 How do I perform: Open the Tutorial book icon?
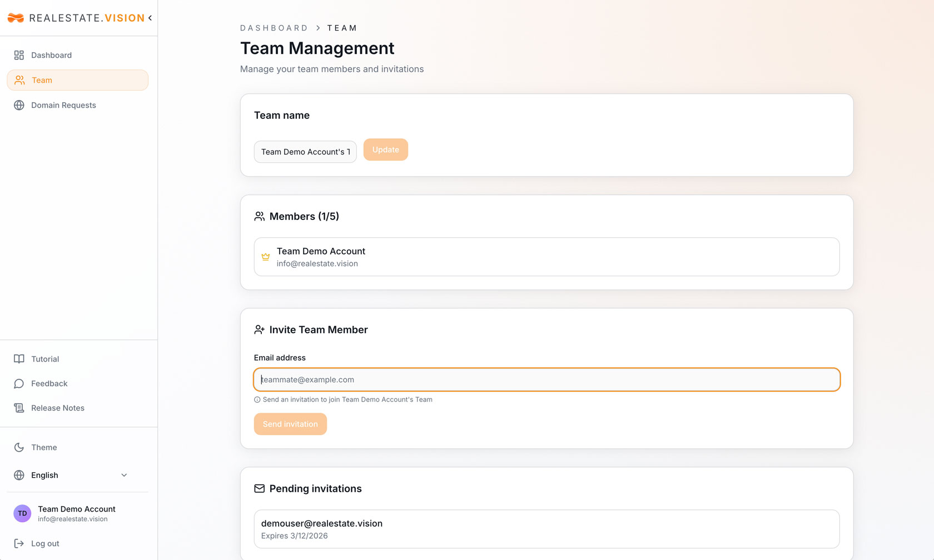click(x=19, y=359)
